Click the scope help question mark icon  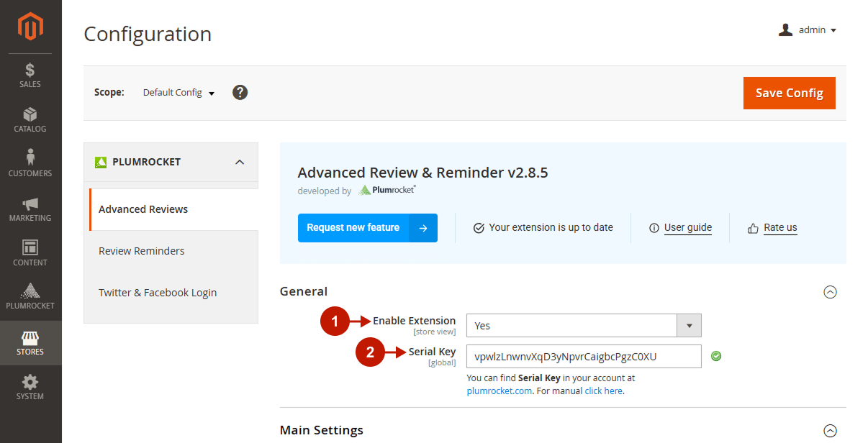240,93
